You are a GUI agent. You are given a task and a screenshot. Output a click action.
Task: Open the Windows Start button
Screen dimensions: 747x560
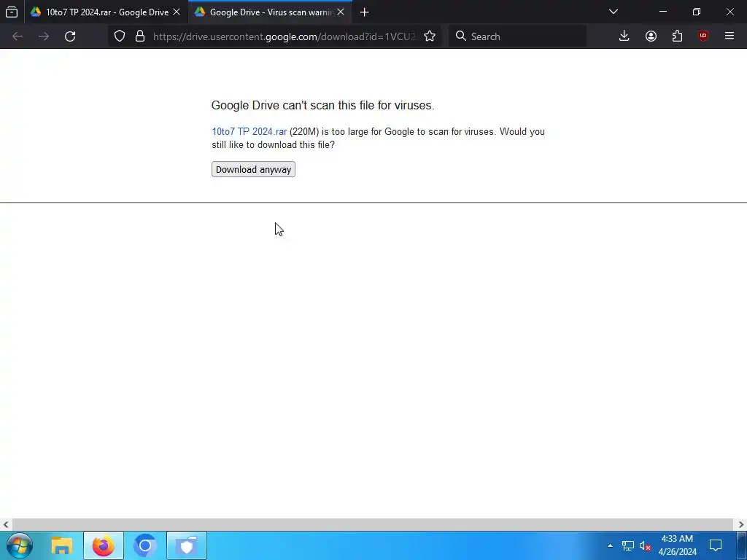coord(19,545)
